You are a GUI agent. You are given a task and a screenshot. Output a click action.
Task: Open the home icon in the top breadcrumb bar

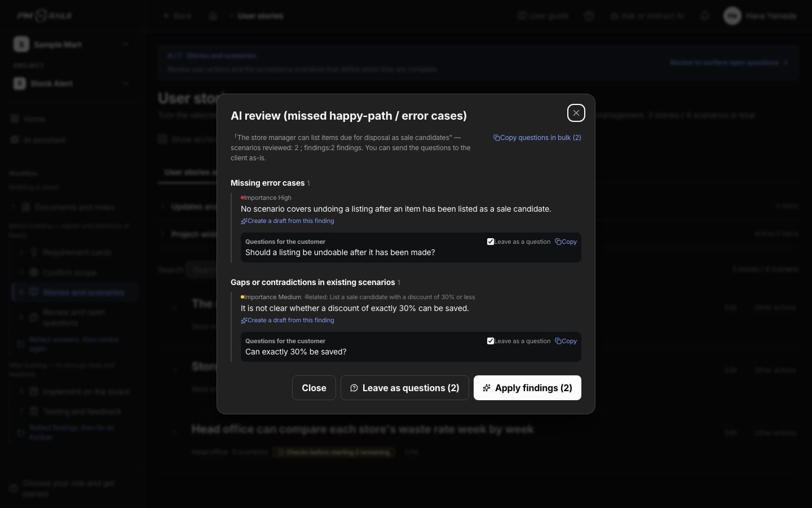213,16
